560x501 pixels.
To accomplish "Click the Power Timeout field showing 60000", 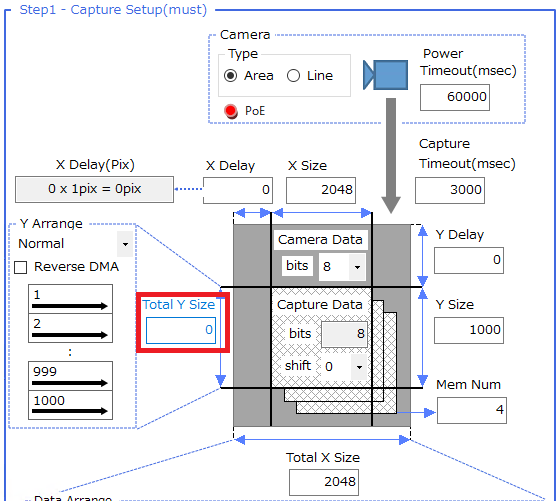I will 455,97.
